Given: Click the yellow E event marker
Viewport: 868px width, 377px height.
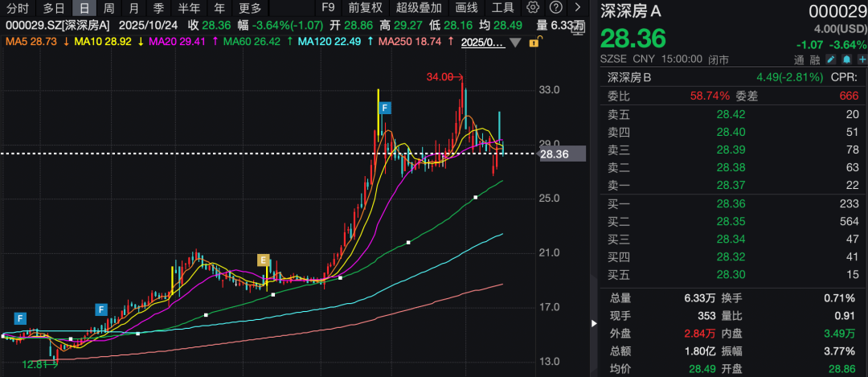Looking at the screenshot, I should (x=262, y=259).
